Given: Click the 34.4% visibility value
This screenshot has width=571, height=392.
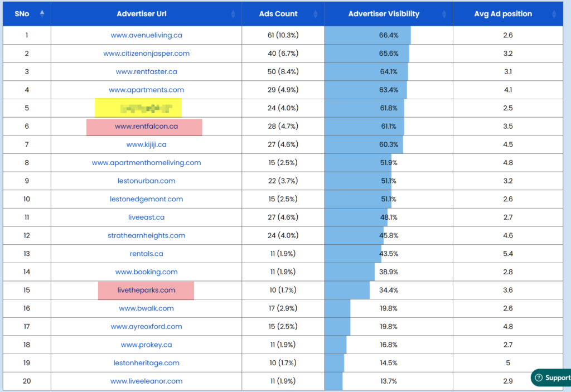Looking at the screenshot, I should [389, 291].
